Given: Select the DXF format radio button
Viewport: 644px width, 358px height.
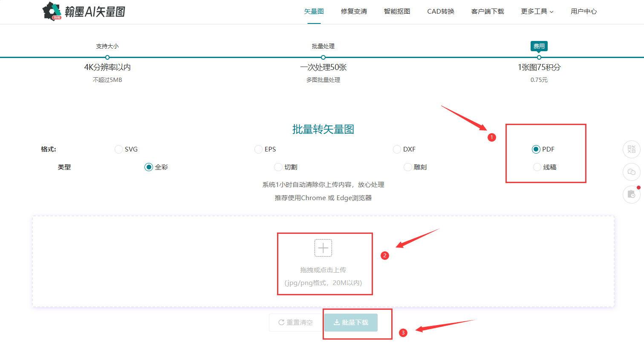Looking at the screenshot, I should click(397, 149).
